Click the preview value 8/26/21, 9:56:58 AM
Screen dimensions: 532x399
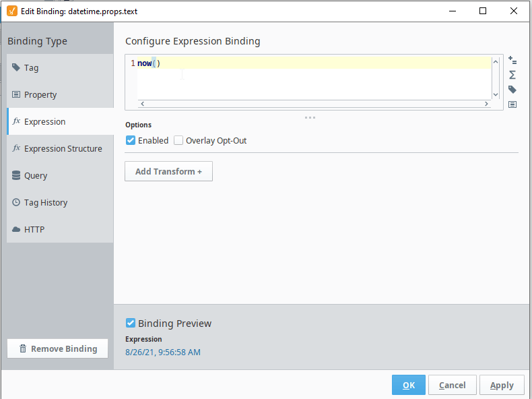[x=163, y=352]
